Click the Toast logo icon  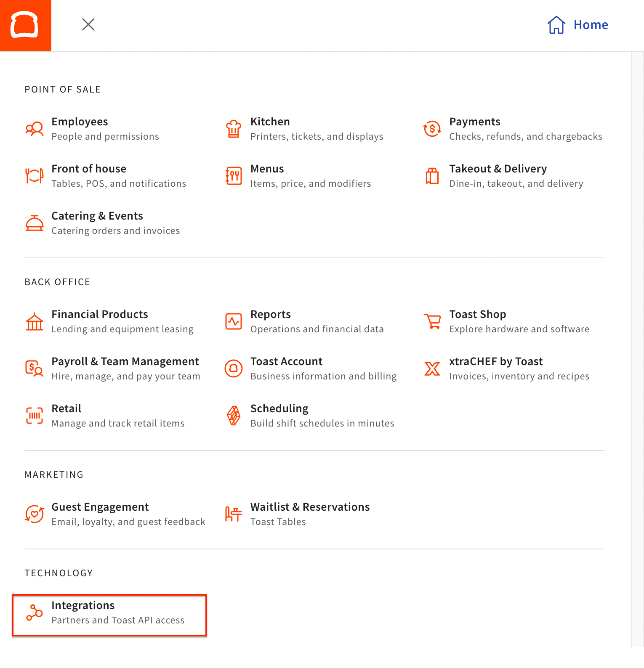tap(25, 25)
